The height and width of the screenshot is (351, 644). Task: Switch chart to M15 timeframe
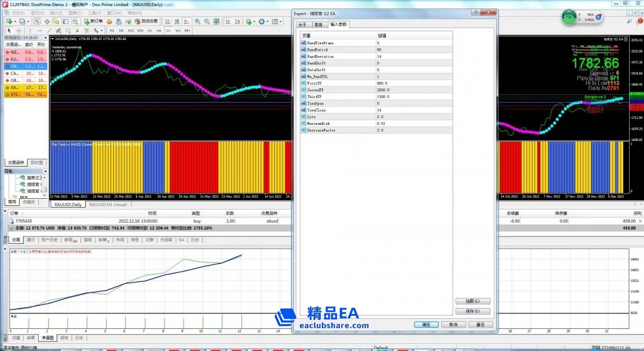(x=131, y=30)
